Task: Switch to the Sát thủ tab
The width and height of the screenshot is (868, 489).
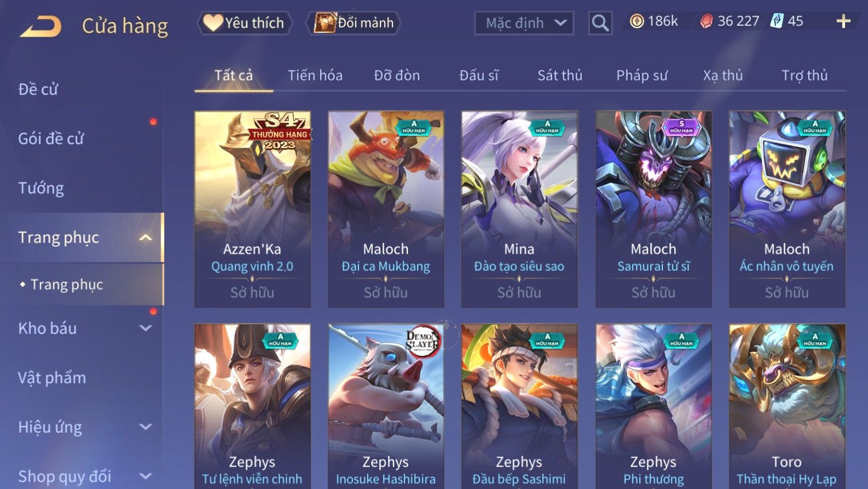Action: pos(560,75)
